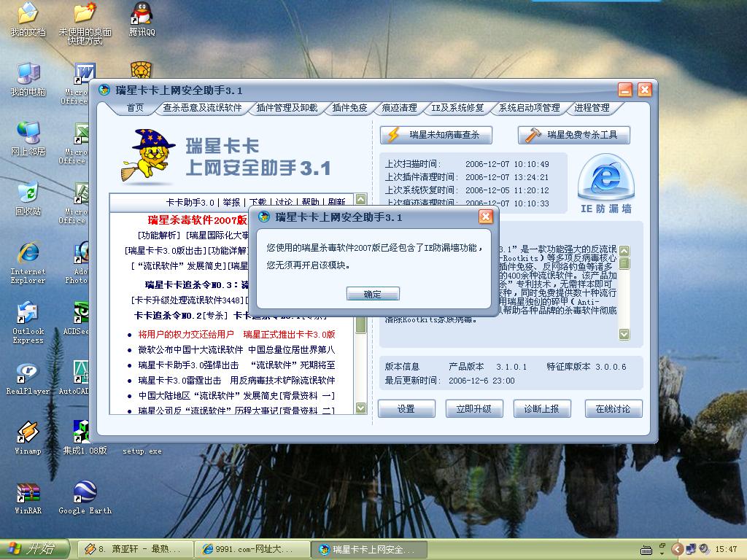The width and height of the screenshot is (747, 560).
Task: Open the 系统启动项管理 tab
Action: point(530,108)
